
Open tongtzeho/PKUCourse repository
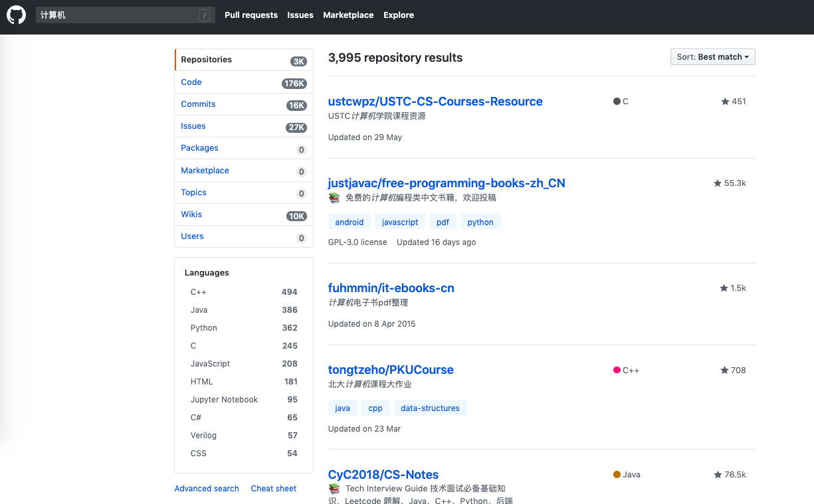(x=391, y=370)
